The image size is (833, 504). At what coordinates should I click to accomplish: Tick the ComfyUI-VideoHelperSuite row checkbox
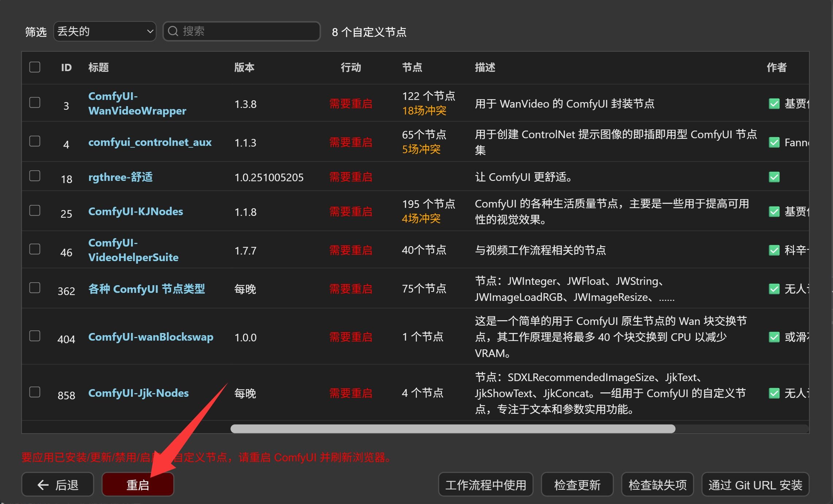[35, 249]
